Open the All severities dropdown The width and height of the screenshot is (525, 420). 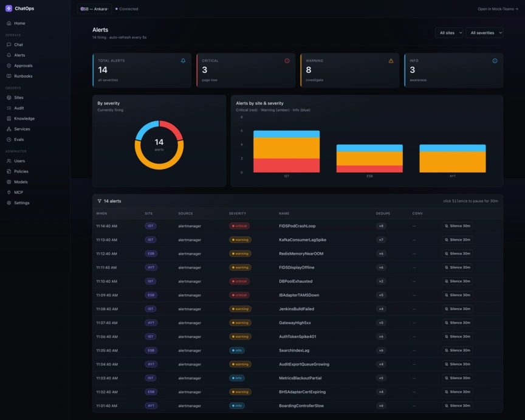[484, 33]
